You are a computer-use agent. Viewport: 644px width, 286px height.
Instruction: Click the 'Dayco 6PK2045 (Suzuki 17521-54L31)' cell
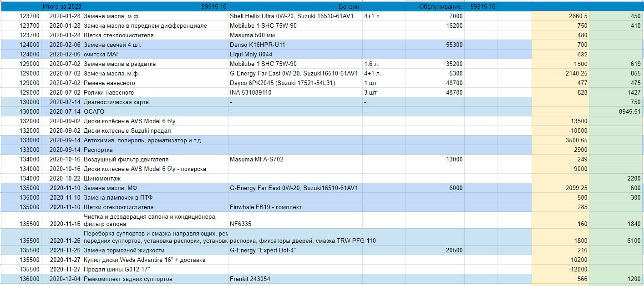(295, 83)
